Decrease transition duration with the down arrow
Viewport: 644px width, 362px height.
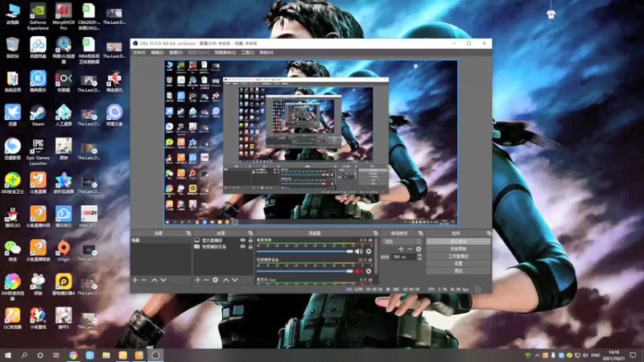point(419,259)
